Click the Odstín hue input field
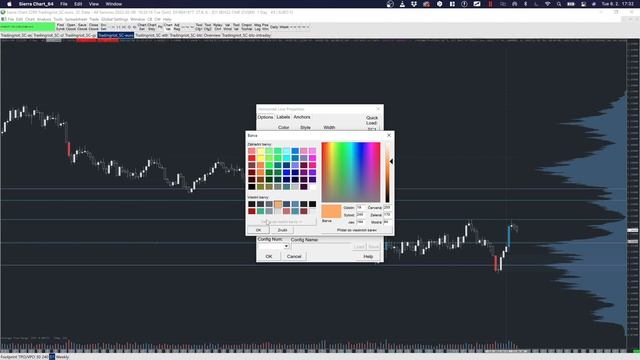This screenshot has width=640, height=360. click(361, 208)
